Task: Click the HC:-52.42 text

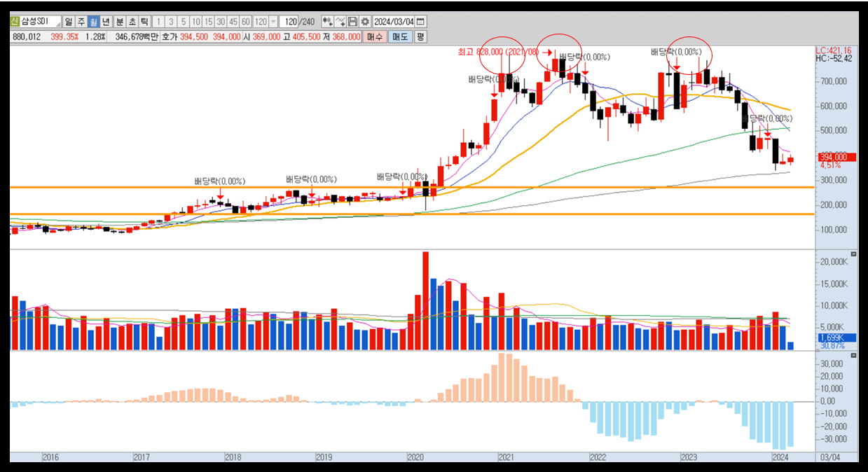Action: pyautogui.click(x=834, y=58)
